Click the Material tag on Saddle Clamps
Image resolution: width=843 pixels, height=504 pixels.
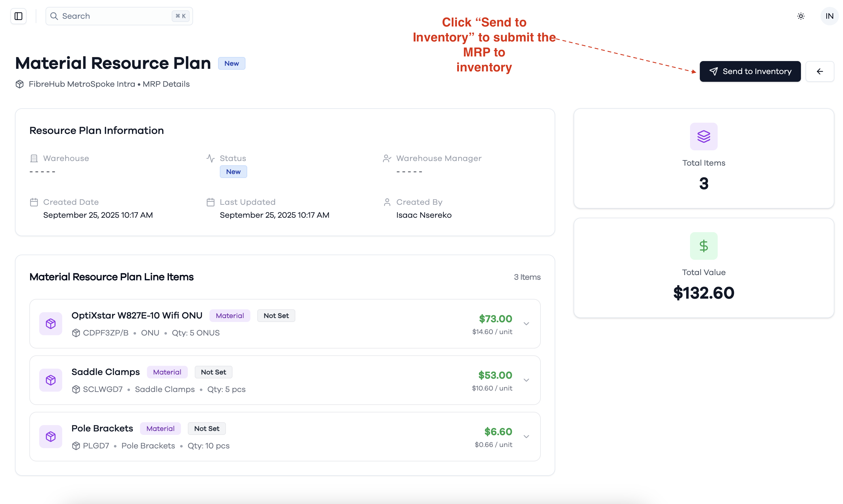coord(167,372)
